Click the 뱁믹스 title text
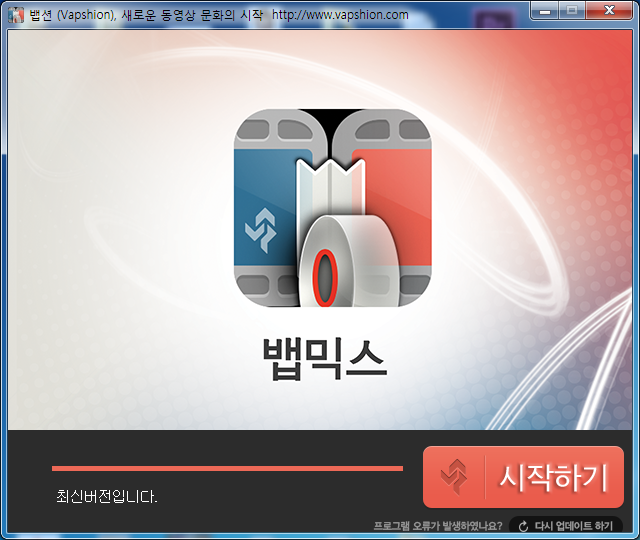 click(x=325, y=359)
